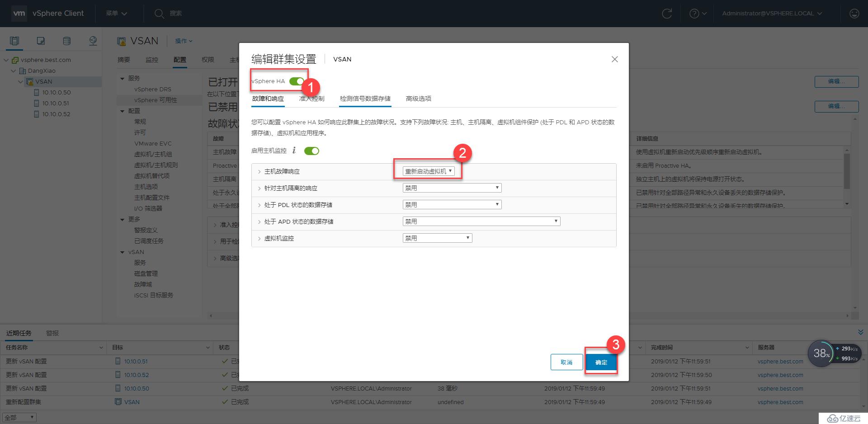Collapse the vsphere.best.com tree node
868x424 pixels.
pos(6,60)
